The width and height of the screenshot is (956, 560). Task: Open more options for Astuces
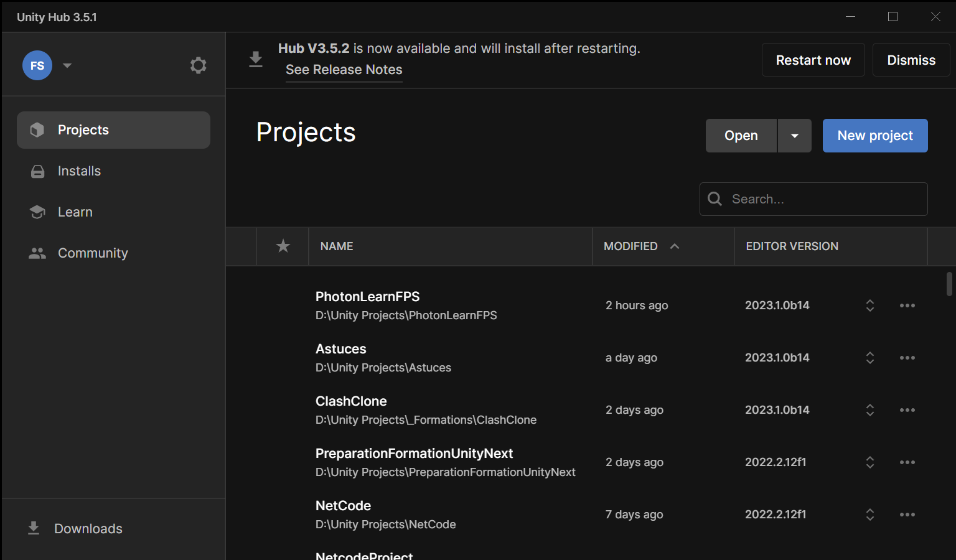click(907, 358)
